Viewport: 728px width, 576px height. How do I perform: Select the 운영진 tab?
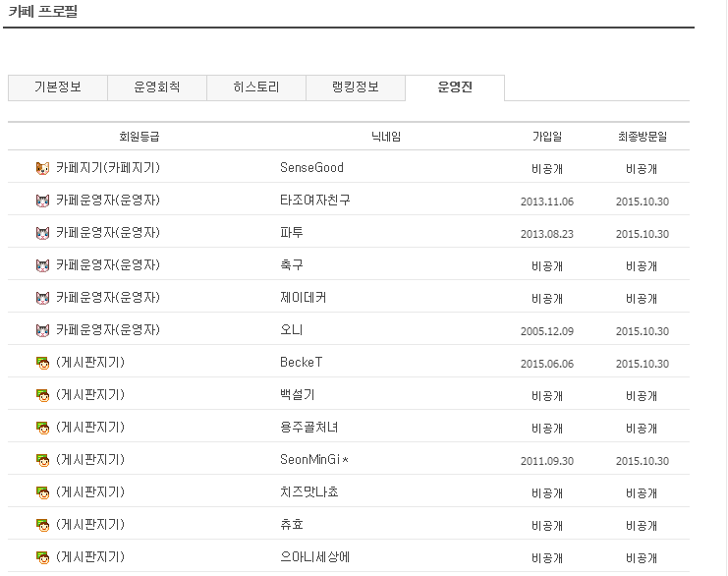[x=455, y=87]
